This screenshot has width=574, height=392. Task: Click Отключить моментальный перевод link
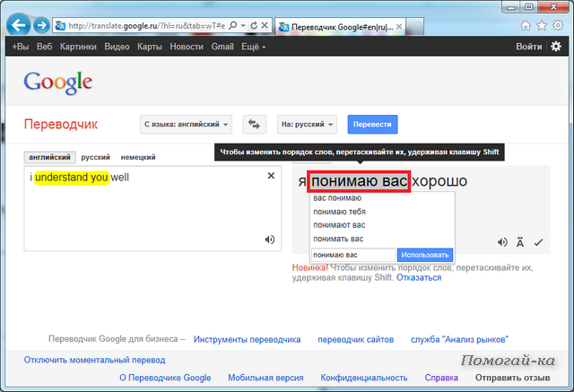click(x=94, y=361)
